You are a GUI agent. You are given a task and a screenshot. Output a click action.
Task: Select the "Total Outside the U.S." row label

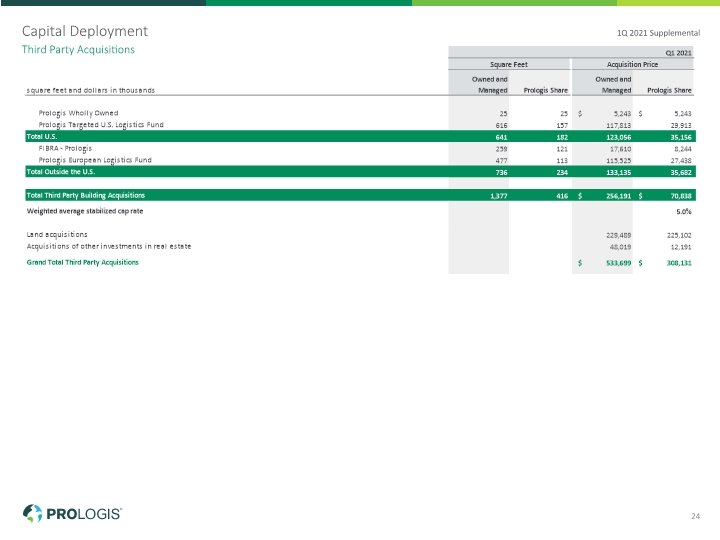pyautogui.click(x=61, y=172)
